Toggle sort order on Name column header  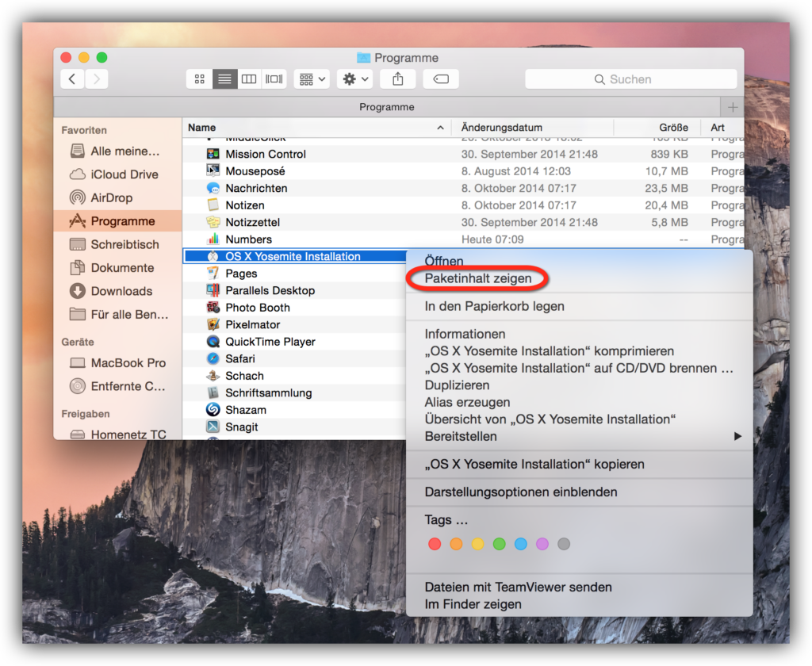point(317,128)
